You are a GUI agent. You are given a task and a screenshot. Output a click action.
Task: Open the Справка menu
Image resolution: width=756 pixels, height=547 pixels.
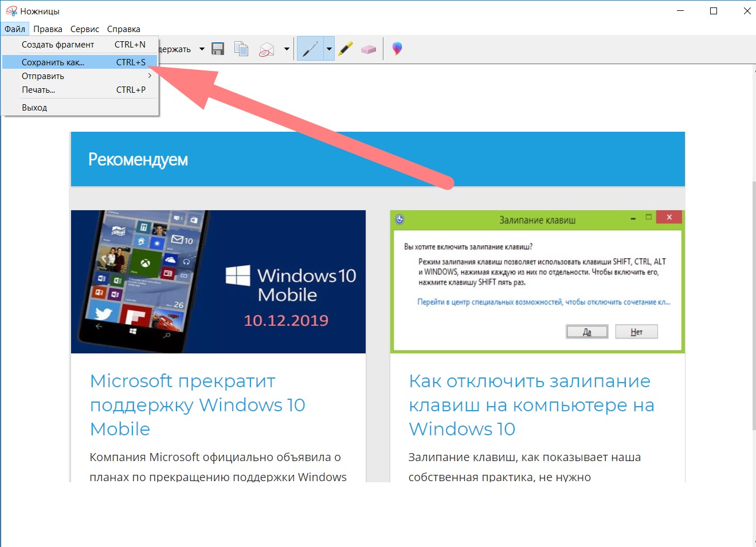point(123,29)
